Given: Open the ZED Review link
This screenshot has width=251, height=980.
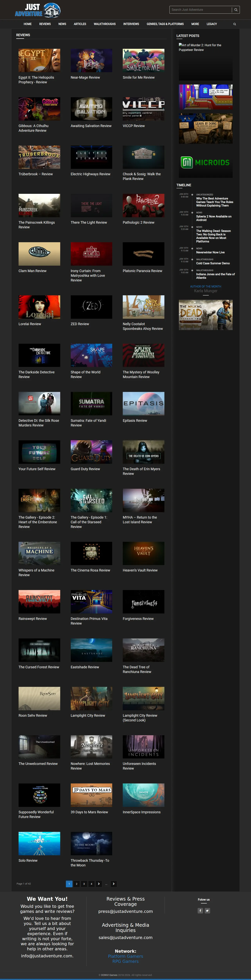Looking at the screenshot, I should [80, 324].
